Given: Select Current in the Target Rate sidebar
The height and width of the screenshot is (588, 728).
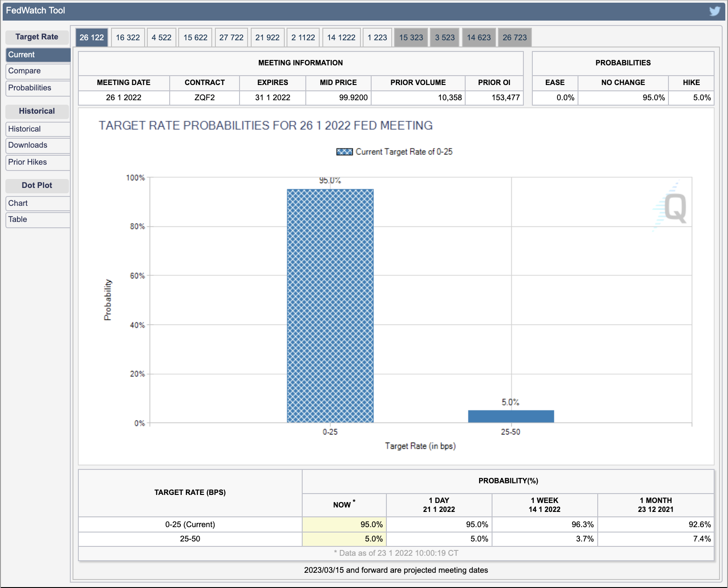Looking at the screenshot, I should [x=38, y=55].
